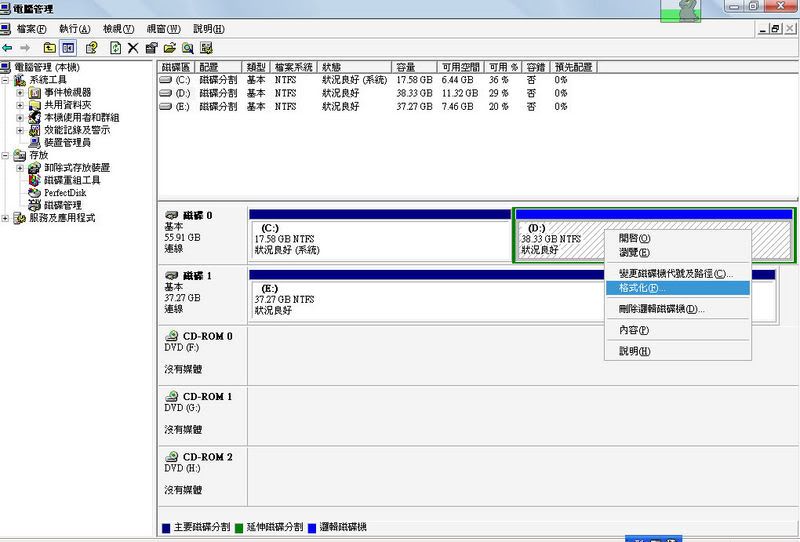Click the CD-ROM 0 drive icon

point(172,337)
